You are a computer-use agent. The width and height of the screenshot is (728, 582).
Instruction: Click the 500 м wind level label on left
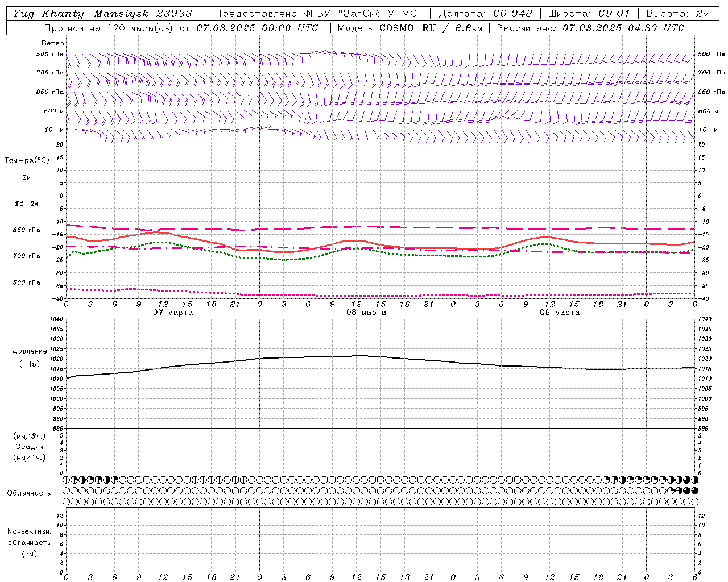(x=54, y=111)
